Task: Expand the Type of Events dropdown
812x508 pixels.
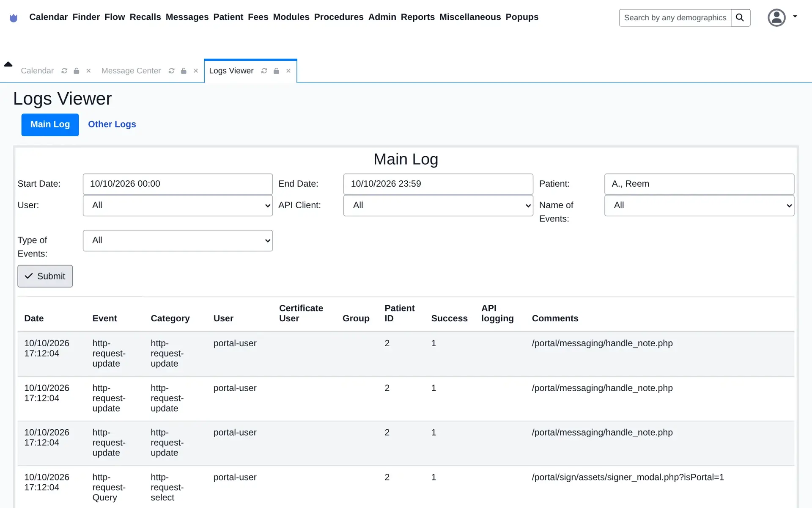Action: click(x=178, y=240)
